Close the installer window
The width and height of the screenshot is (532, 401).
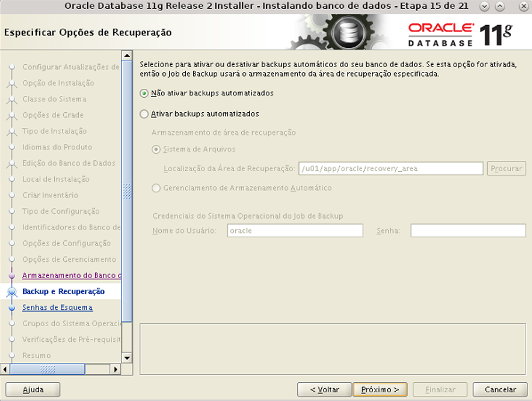(x=523, y=6)
